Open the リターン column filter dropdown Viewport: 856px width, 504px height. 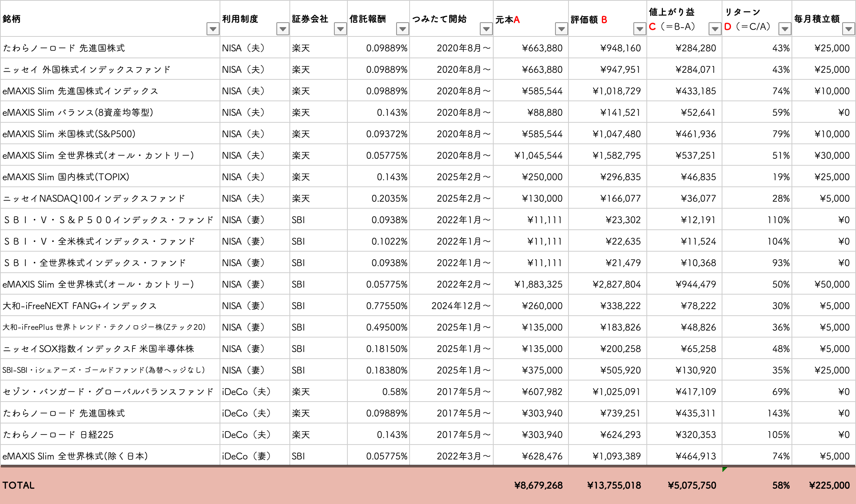(785, 29)
